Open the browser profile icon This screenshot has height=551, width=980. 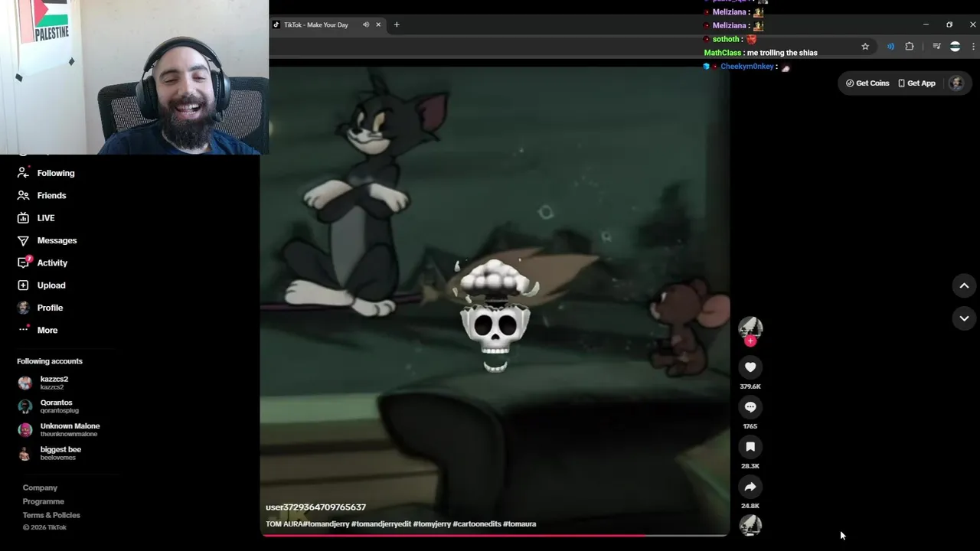(955, 47)
